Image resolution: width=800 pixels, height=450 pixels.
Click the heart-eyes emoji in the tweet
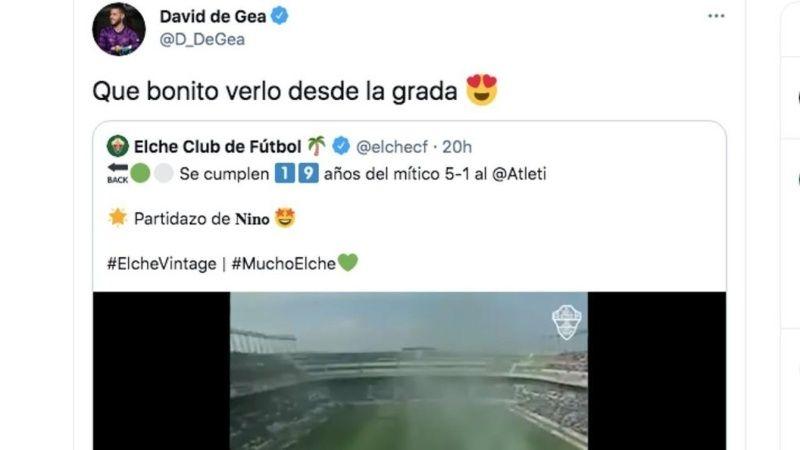(482, 90)
